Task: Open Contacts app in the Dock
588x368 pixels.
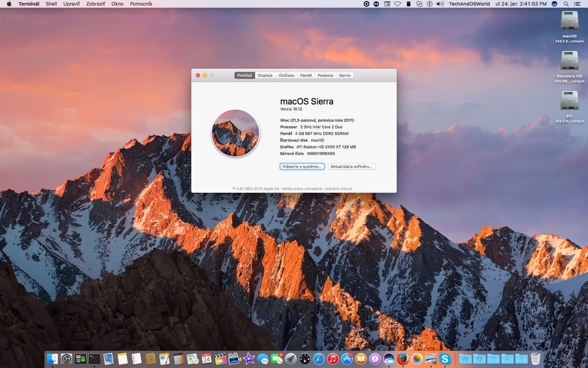Action: (x=150, y=359)
